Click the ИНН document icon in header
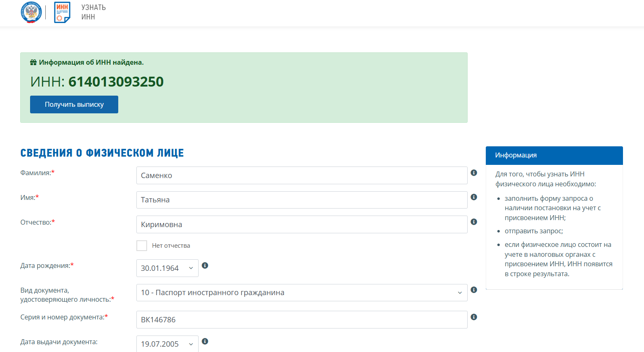The height and width of the screenshot is (352, 644). click(62, 12)
